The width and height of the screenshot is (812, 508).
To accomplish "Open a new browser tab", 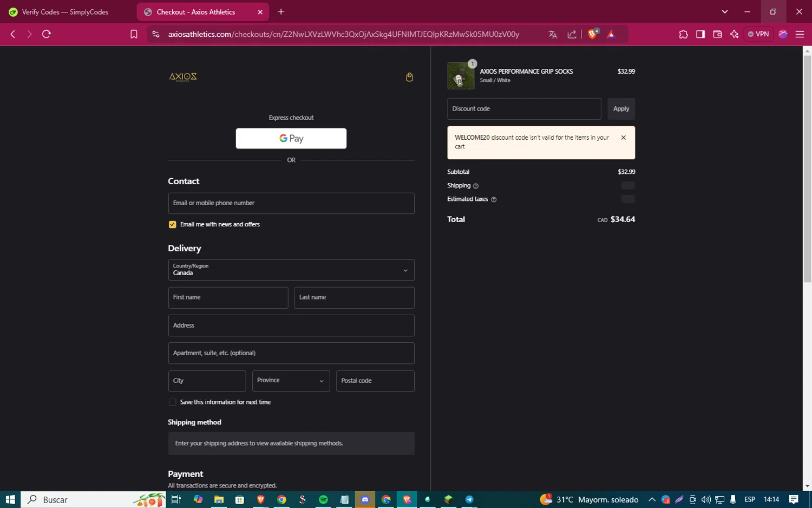I will click(x=281, y=12).
